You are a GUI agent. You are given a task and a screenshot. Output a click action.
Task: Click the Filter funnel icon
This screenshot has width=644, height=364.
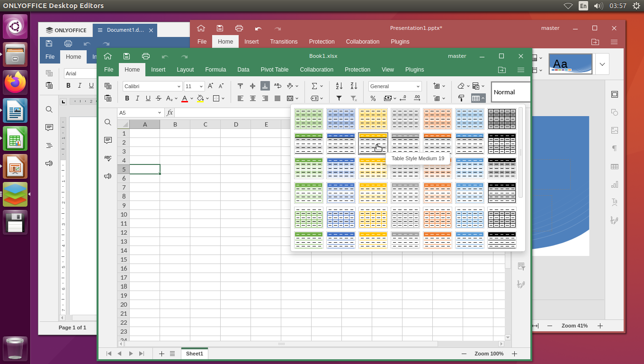(x=339, y=99)
